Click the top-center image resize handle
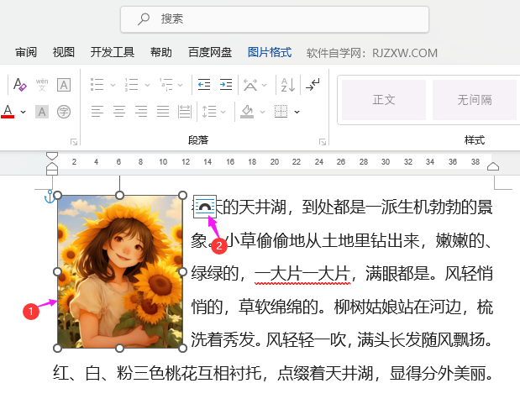The height and width of the screenshot is (420, 520). (x=120, y=195)
